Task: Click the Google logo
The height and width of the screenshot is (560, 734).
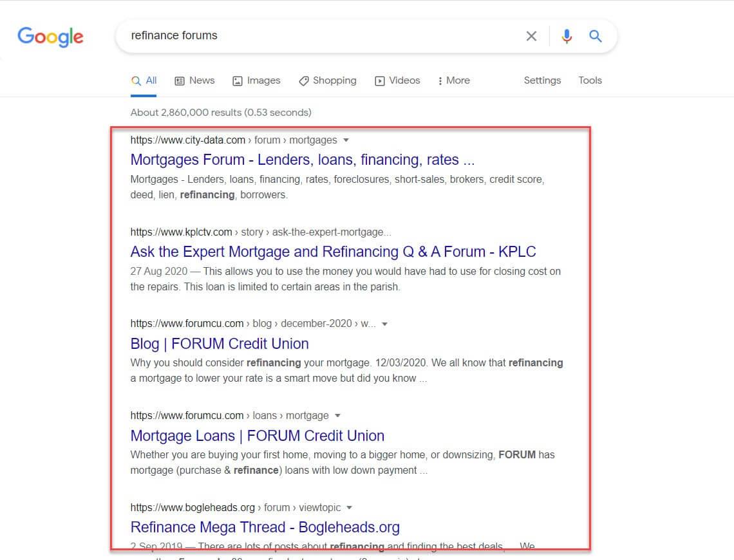Action: [x=51, y=37]
